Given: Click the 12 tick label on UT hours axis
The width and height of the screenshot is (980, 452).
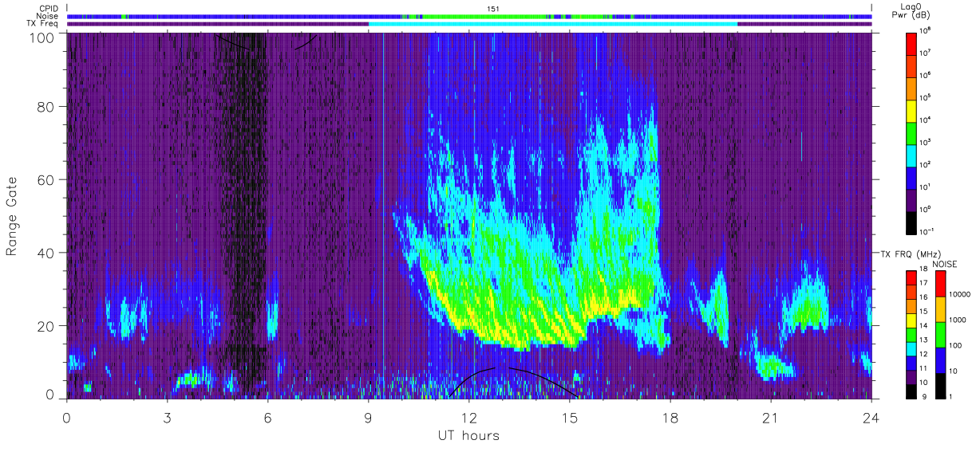Looking at the screenshot, I should click(x=469, y=417).
